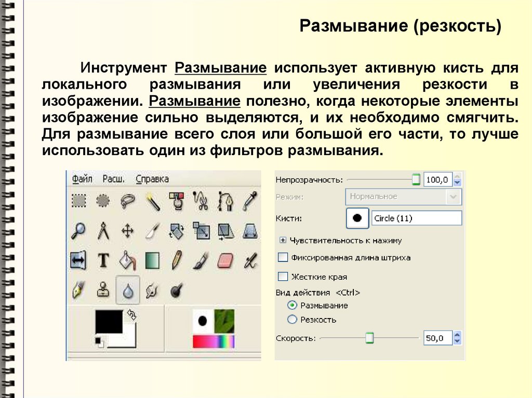Select the Text tool
Viewport: 532px width, 398px height.
pyautogui.click(x=103, y=260)
